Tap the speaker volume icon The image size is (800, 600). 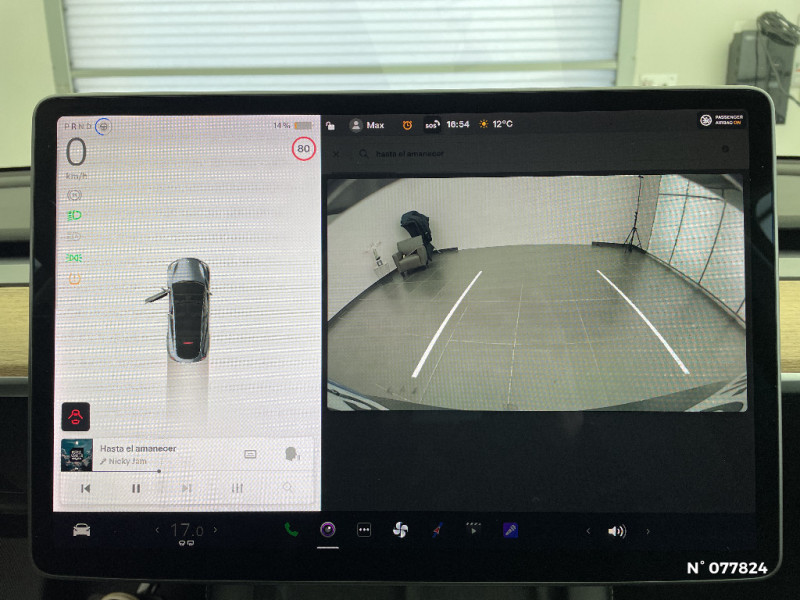[617, 531]
